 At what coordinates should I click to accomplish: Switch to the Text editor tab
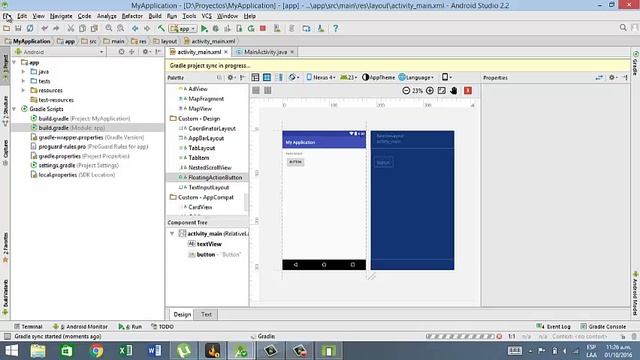(206, 314)
